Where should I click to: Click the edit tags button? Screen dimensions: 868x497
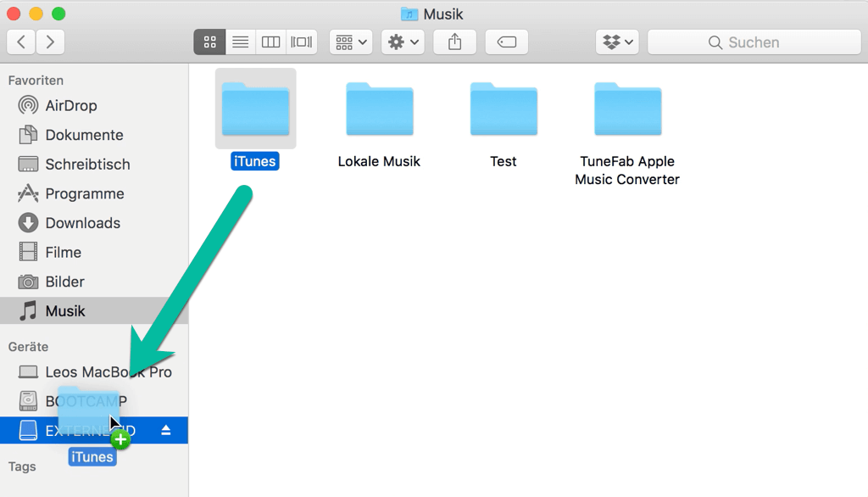pyautogui.click(x=507, y=42)
